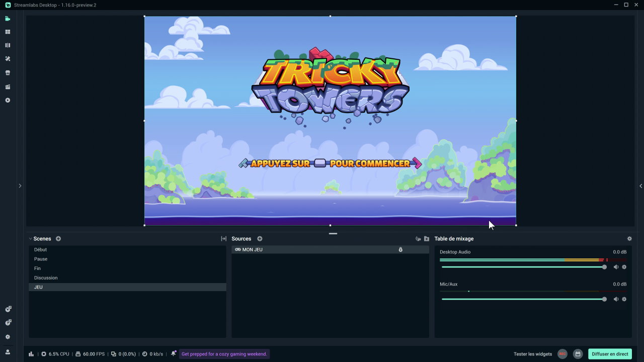Click the Desktop Audio volume slider handle
This screenshot has width=644, height=362.
click(604, 267)
